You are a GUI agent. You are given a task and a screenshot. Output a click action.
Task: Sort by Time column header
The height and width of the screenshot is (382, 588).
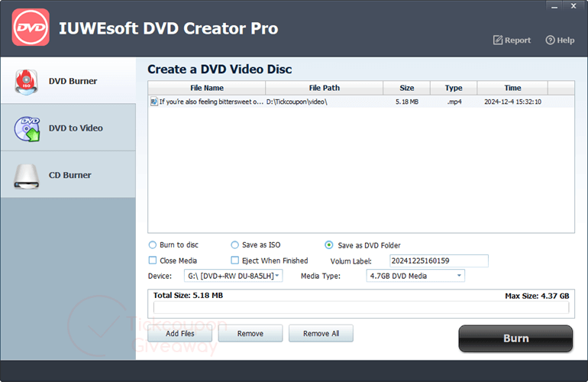click(x=512, y=88)
